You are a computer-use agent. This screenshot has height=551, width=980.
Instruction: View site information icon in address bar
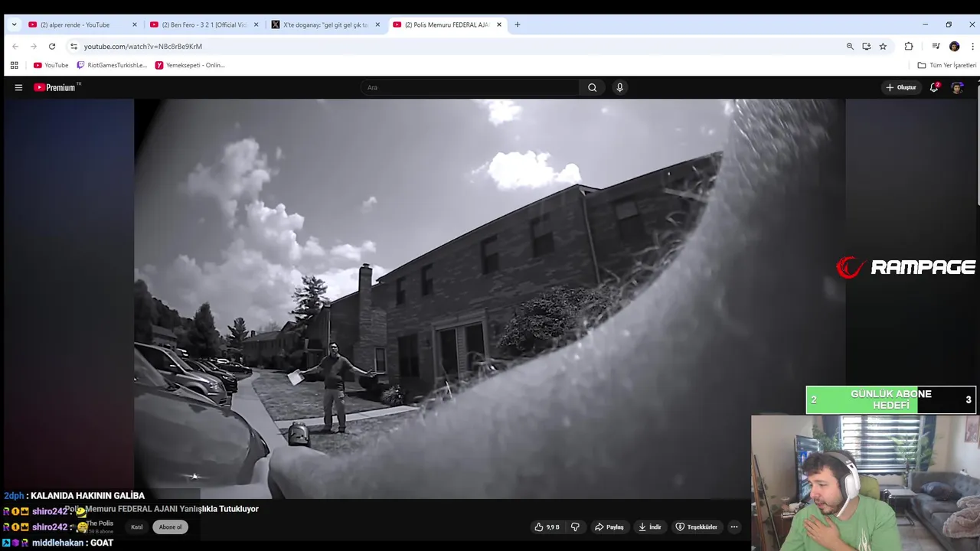[x=73, y=46]
